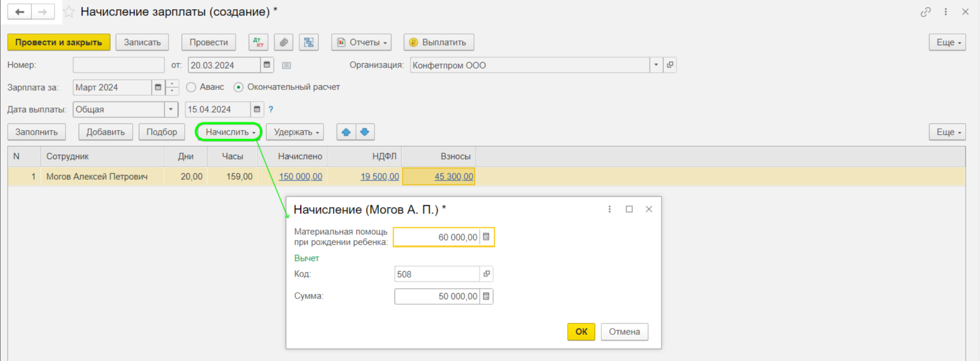Open the Начислить dropdown menu
This screenshot has height=361, width=980.
[229, 132]
